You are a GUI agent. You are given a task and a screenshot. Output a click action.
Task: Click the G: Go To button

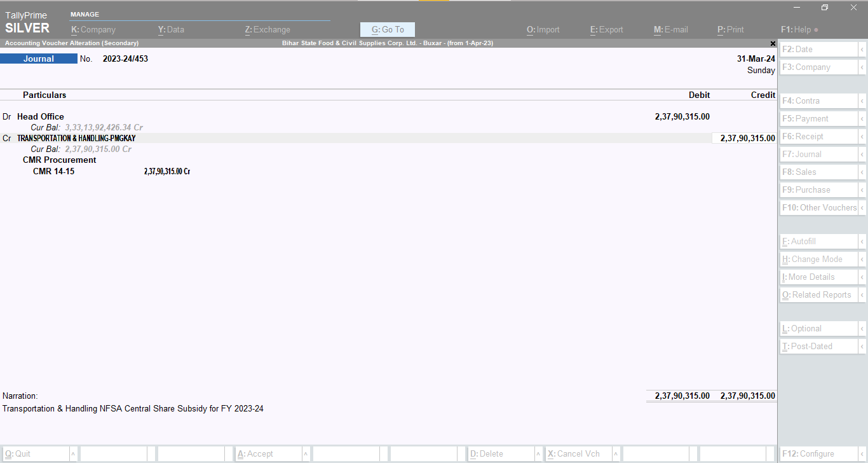[x=388, y=29]
